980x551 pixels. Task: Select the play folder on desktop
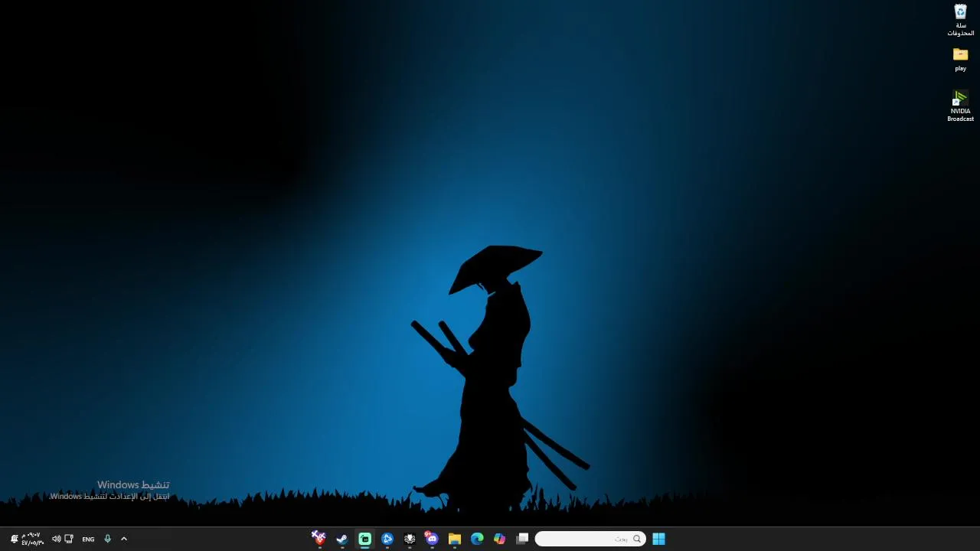[960, 59]
